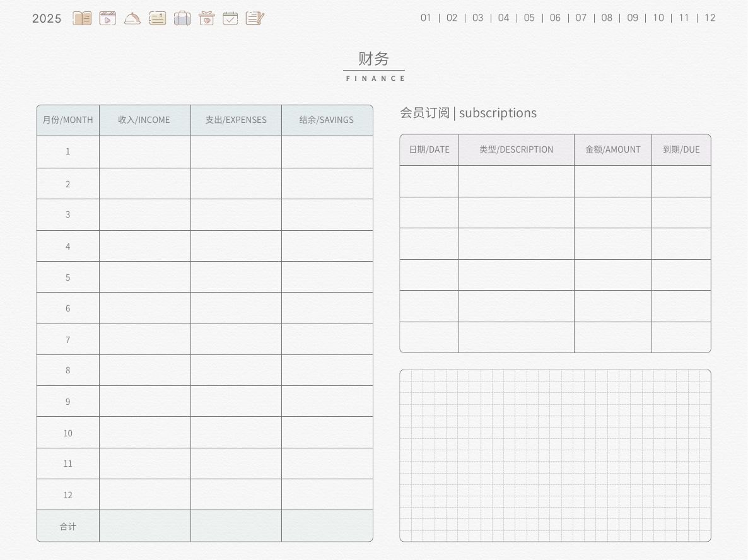Jump to month tab 09

(x=633, y=18)
